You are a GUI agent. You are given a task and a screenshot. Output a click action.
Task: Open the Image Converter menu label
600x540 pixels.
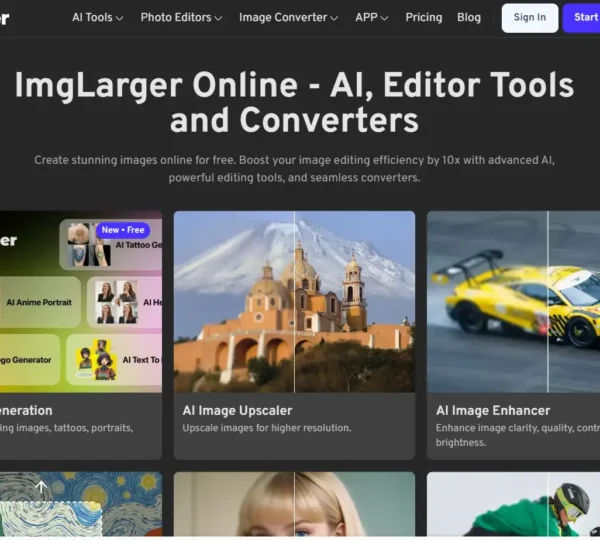tap(283, 18)
